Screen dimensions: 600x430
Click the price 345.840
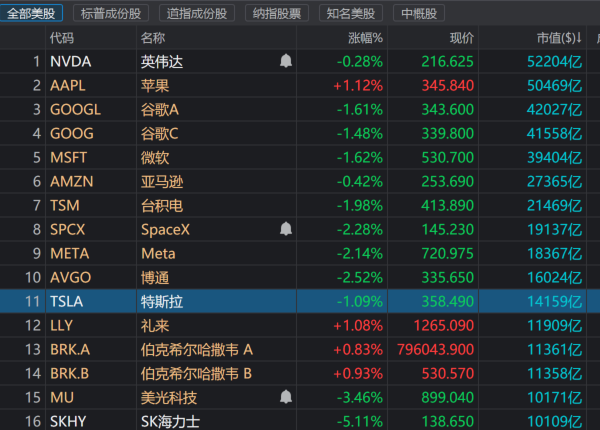(448, 86)
